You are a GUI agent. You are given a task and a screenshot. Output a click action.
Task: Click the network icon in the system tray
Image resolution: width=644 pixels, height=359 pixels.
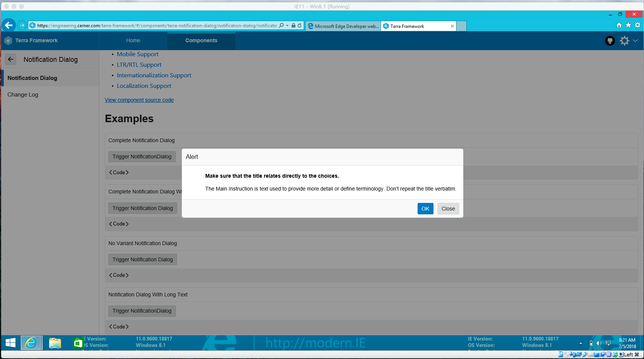click(609, 343)
